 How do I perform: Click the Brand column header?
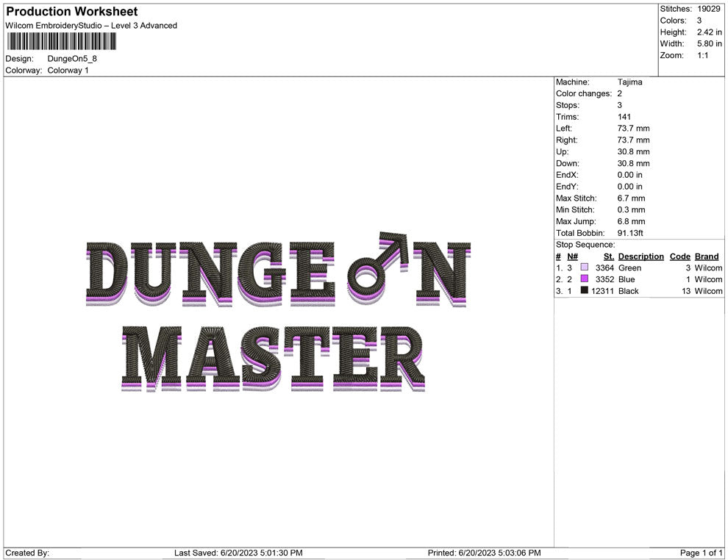pyautogui.click(x=707, y=256)
